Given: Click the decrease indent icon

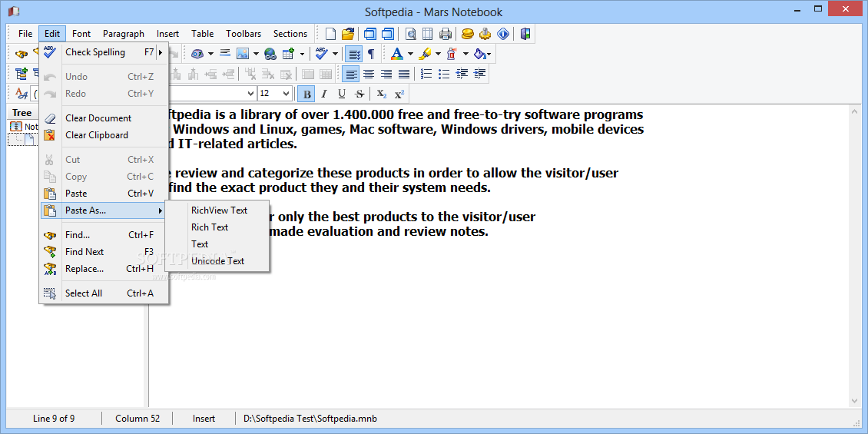Looking at the screenshot, I should click(x=462, y=74).
